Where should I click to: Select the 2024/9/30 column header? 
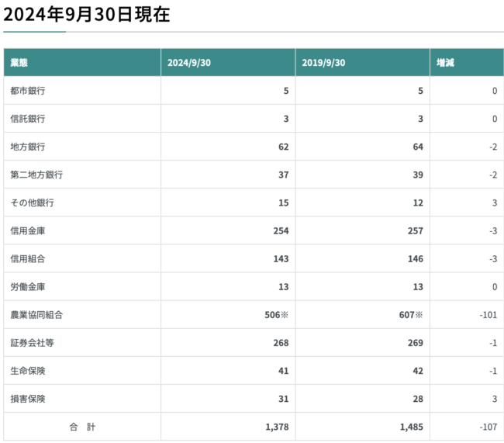(189, 62)
